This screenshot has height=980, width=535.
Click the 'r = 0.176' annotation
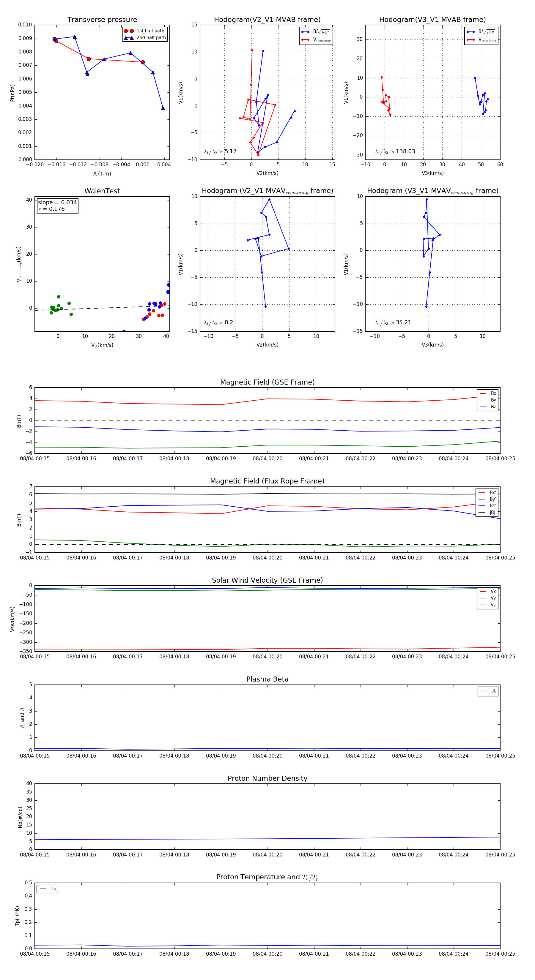click(x=51, y=209)
